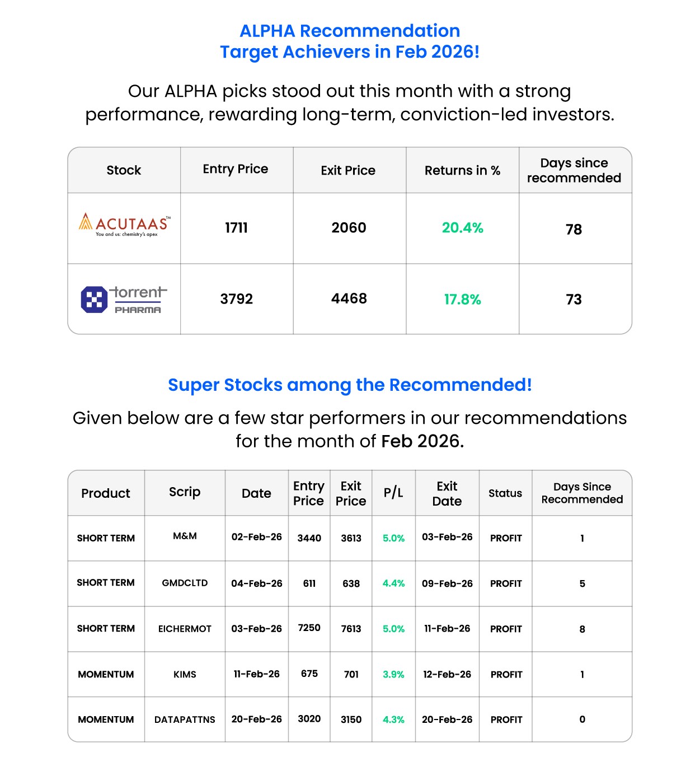This screenshot has height=771, width=700.
Task: Click the Product column header
Action: [x=106, y=493]
